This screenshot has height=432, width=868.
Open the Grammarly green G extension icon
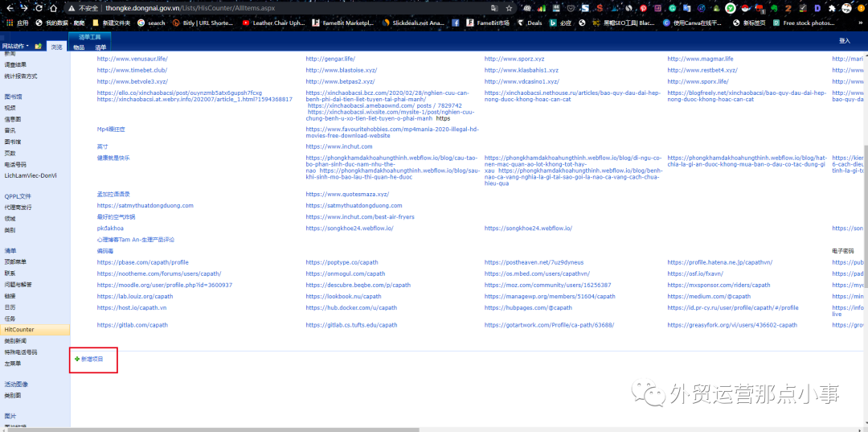pyautogui.click(x=672, y=8)
